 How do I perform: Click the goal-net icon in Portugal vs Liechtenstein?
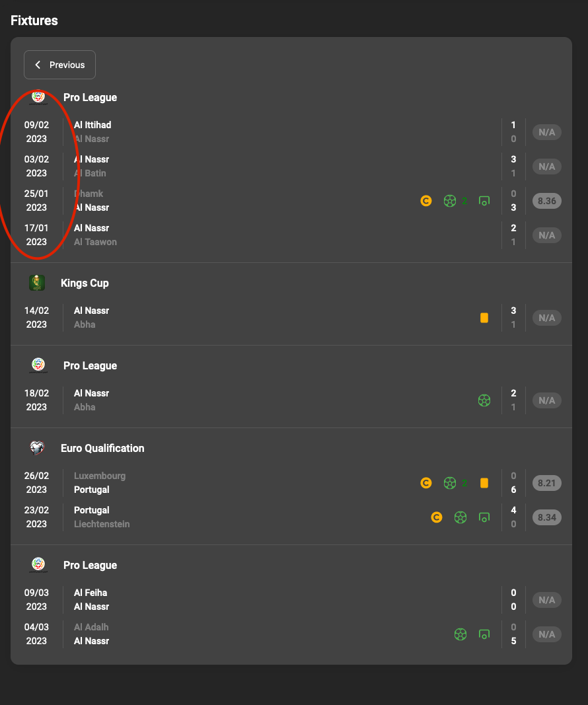(x=484, y=517)
